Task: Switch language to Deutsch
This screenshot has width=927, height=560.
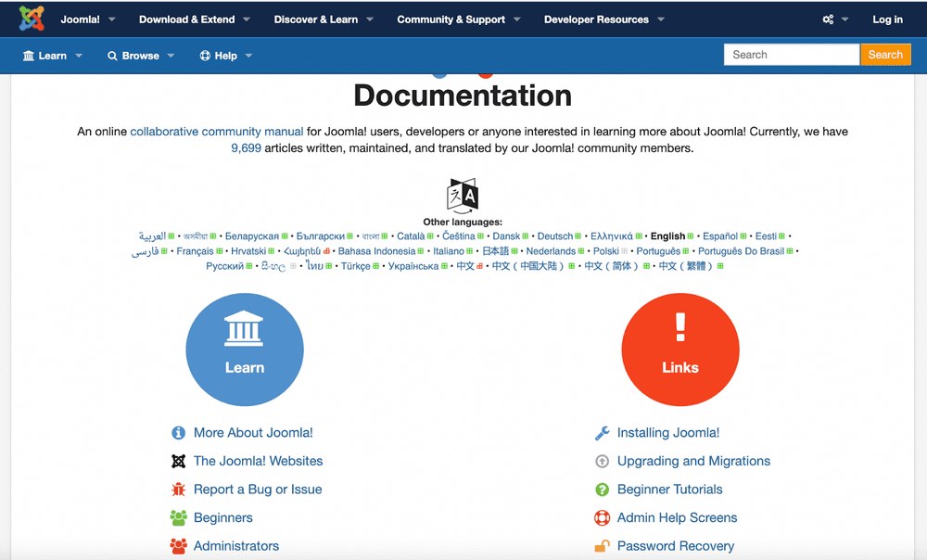Action: pyautogui.click(x=555, y=235)
